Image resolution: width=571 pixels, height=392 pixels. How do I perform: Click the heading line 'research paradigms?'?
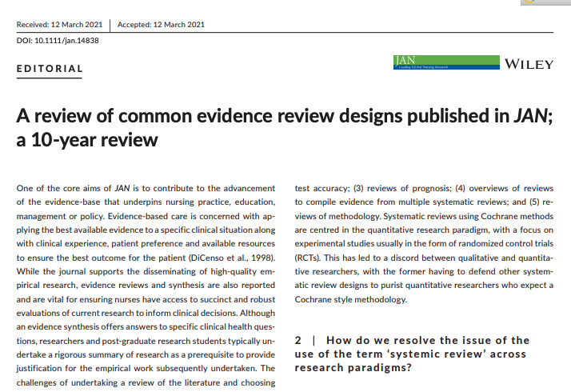[353, 368]
